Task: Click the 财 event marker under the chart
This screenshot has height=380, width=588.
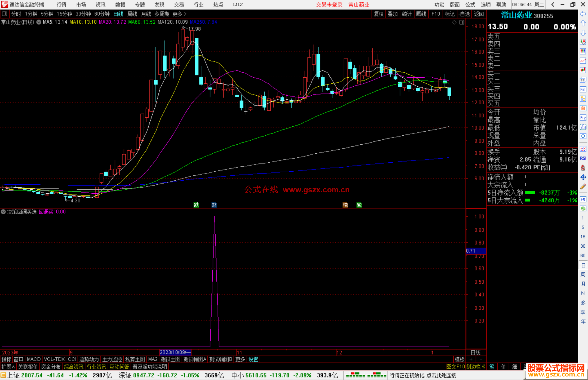Action: point(214,205)
